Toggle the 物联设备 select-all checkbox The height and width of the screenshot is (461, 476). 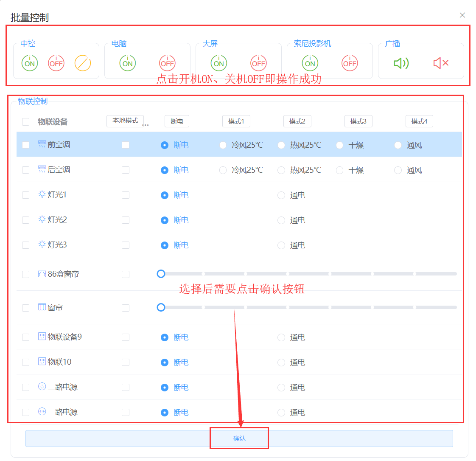[26, 122]
